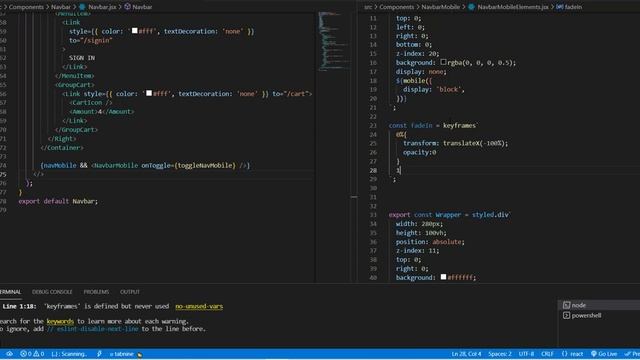Switch to the DEBUG CONSOLE tab
The width and height of the screenshot is (640, 360).
point(52,292)
